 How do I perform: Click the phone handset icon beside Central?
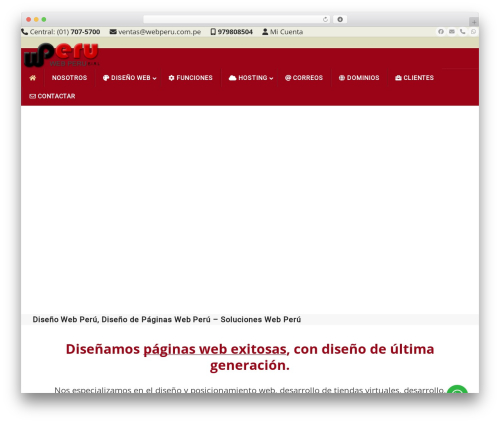pos(25,32)
